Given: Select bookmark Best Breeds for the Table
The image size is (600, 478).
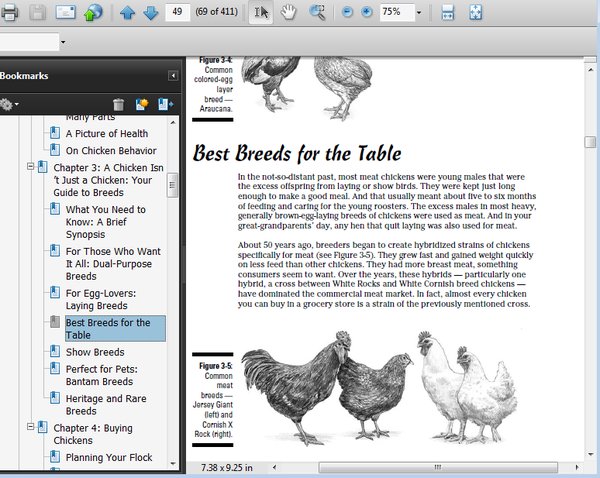Looking at the screenshot, I should tap(115, 328).
